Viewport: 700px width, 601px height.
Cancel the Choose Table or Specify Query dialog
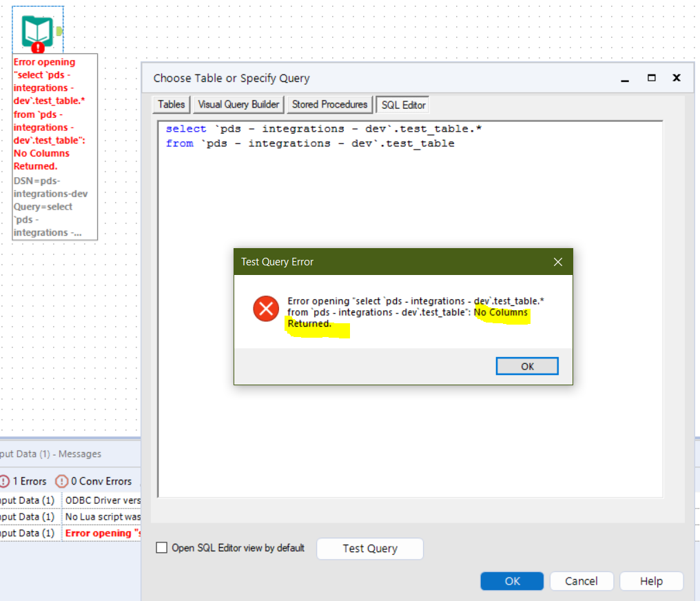pyautogui.click(x=581, y=581)
